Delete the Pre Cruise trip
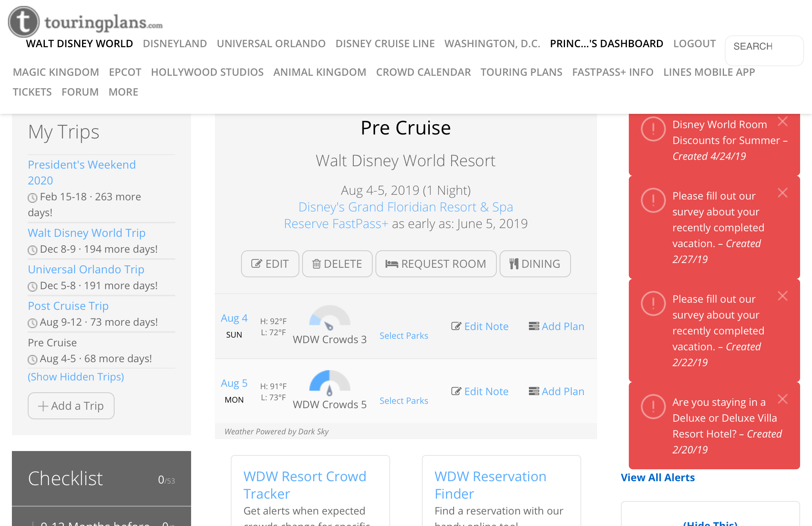812x526 pixels. click(337, 264)
